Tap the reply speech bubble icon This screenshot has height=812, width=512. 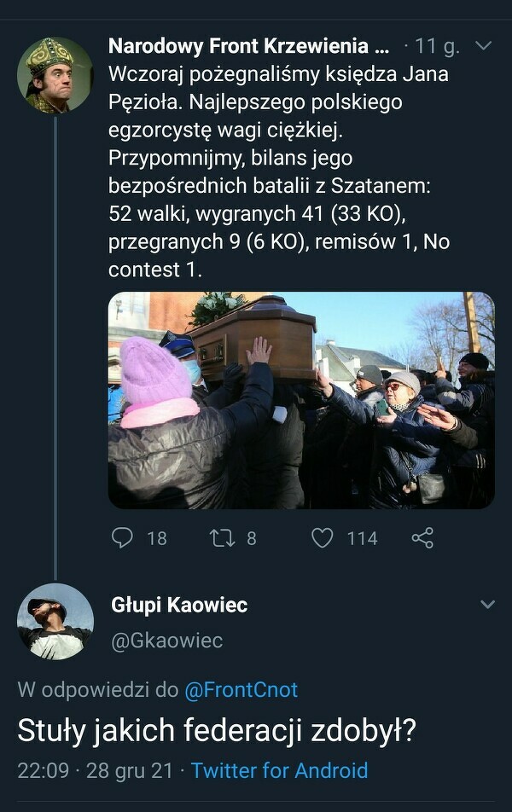tap(122, 538)
